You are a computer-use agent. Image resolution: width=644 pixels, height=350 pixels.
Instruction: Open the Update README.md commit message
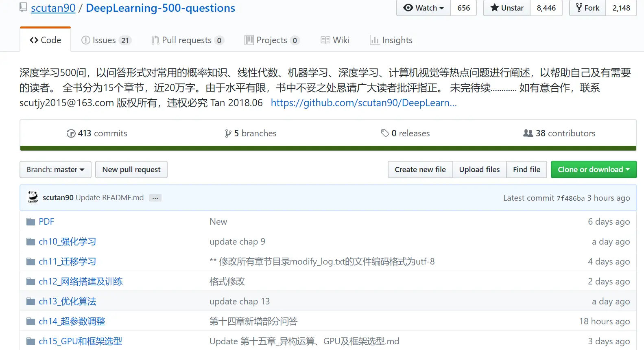click(x=110, y=197)
